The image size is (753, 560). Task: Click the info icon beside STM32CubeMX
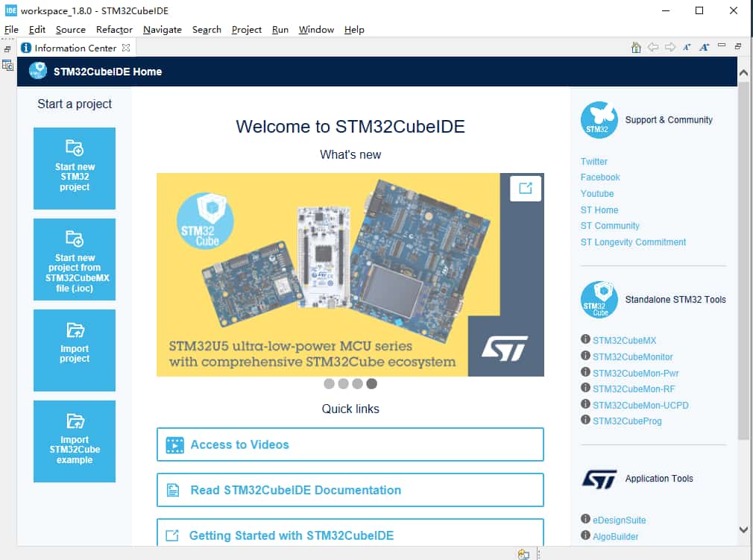[585, 340]
